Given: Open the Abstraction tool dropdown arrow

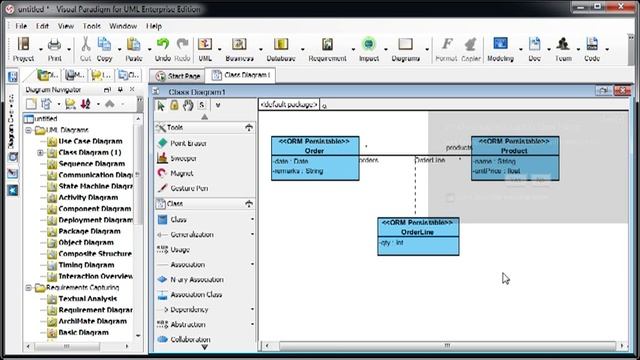Looking at the screenshot, I should click(x=252, y=324).
